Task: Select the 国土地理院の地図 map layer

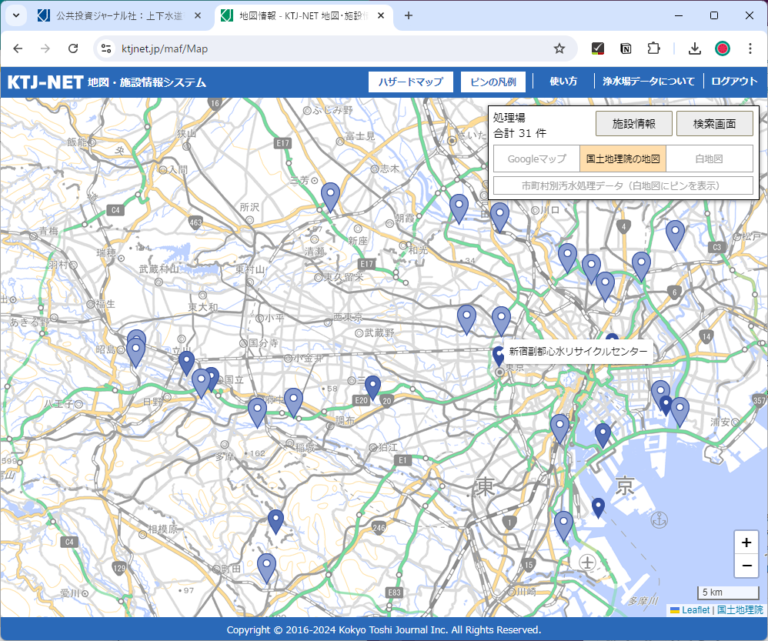Action: pos(622,158)
